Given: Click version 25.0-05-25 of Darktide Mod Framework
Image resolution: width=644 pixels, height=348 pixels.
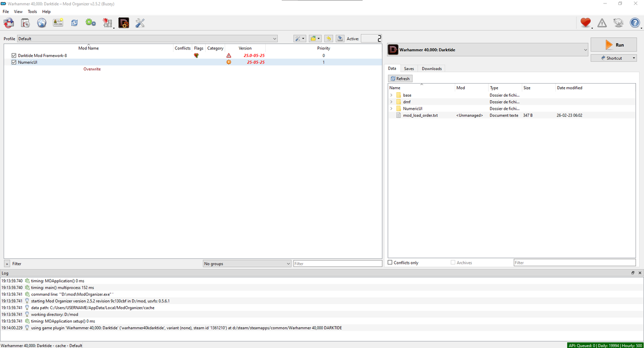Looking at the screenshot, I should (x=254, y=55).
